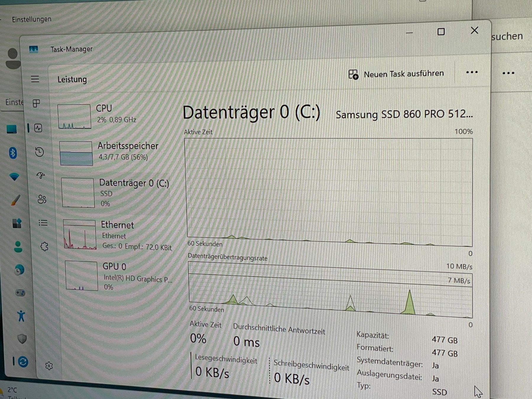Image resolution: width=532 pixels, height=399 pixels.
Task: Open the Startup apps page icon
Action: click(x=40, y=175)
